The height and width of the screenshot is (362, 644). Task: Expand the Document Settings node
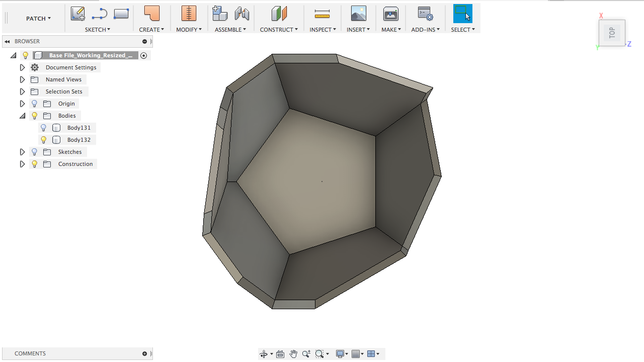(22, 67)
